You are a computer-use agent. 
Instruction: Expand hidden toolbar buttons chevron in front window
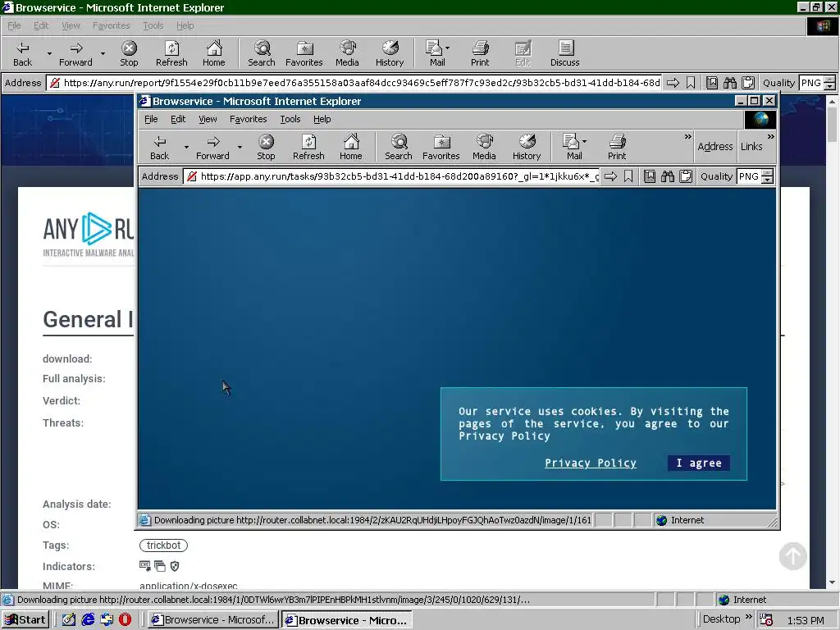tap(688, 137)
